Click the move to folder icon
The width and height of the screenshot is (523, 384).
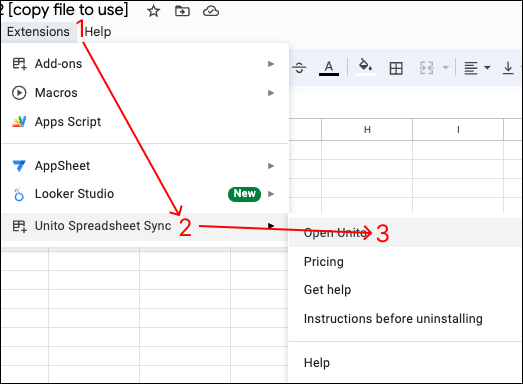coord(182,11)
